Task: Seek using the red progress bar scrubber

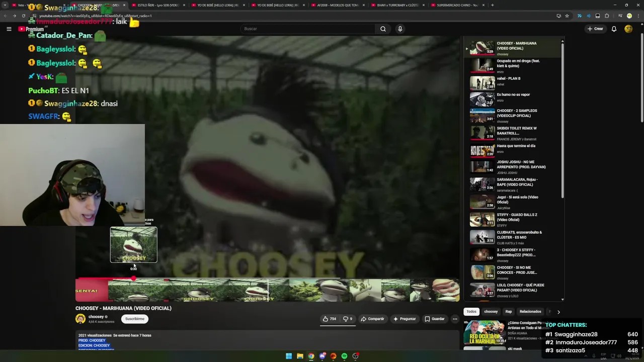Action: point(133,278)
